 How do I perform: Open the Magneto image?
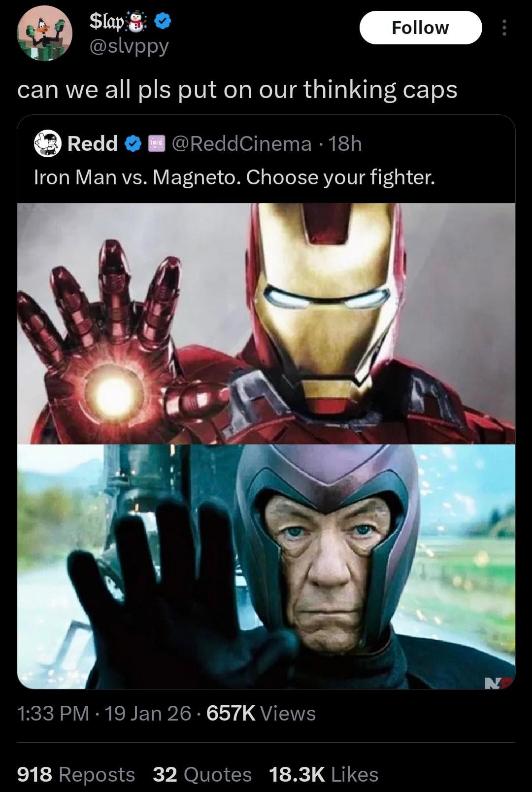click(x=266, y=566)
